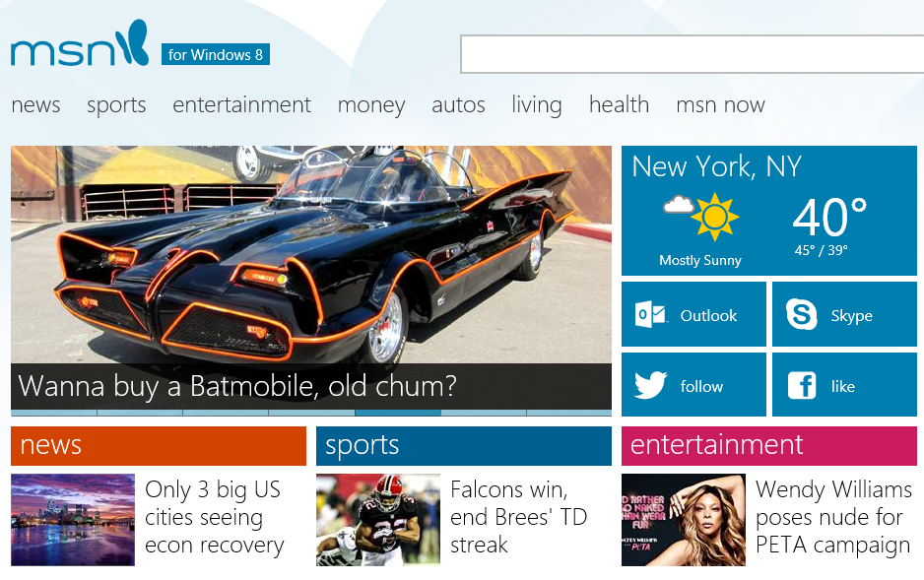The height and width of the screenshot is (580, 924).
Task: Open the msn now navigation item
Action: tap(720, 105)
